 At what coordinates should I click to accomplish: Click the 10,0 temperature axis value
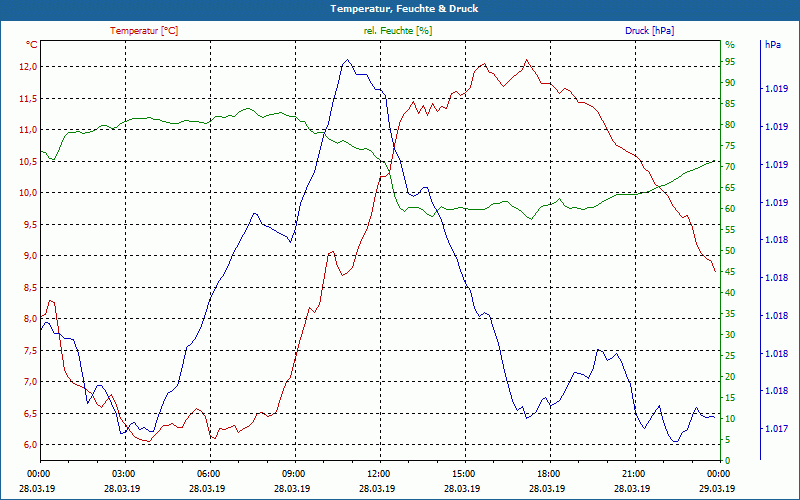tap(29, 193)
